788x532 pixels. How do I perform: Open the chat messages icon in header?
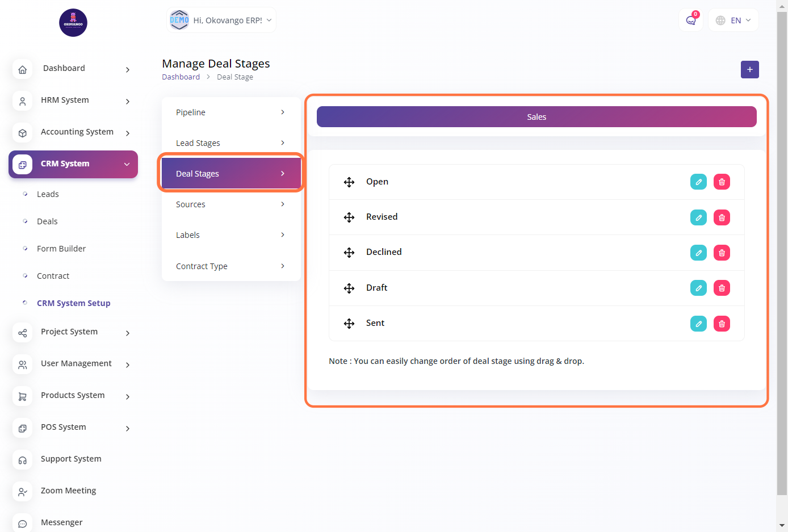690,20
